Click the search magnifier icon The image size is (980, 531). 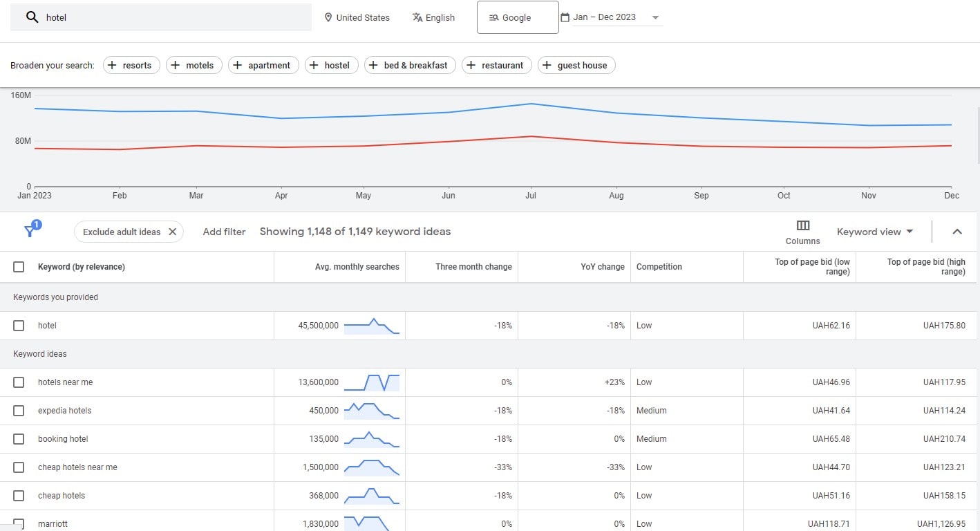pyautogui.click(x=32, y=17)
